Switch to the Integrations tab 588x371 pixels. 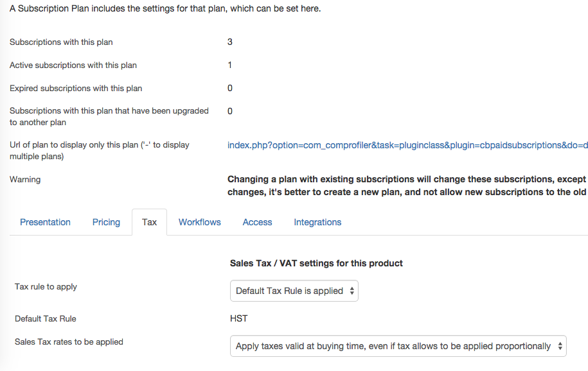pyautogui.click(x=317, y=222)
